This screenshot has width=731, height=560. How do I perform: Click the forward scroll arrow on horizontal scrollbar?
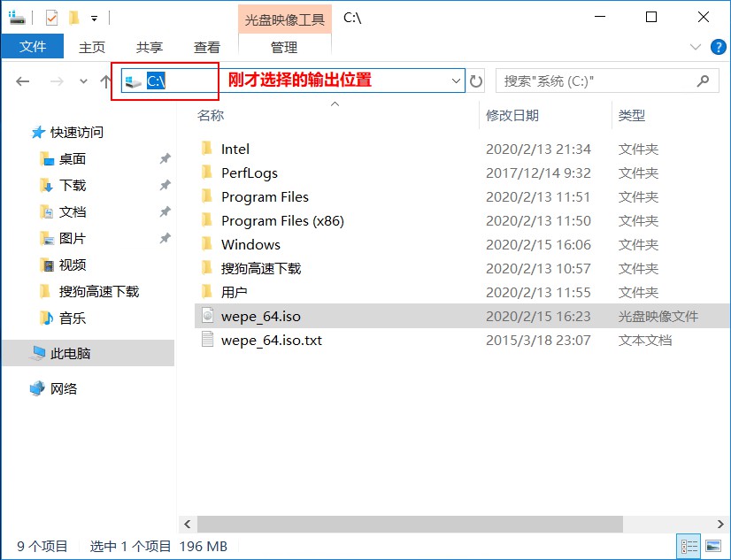[719, 524]
